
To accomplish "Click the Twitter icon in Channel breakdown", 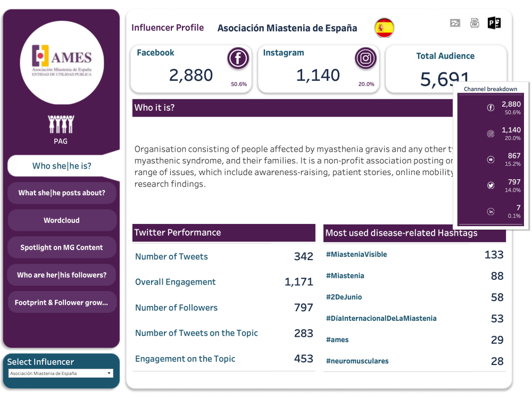I will (x=490, y=185).
